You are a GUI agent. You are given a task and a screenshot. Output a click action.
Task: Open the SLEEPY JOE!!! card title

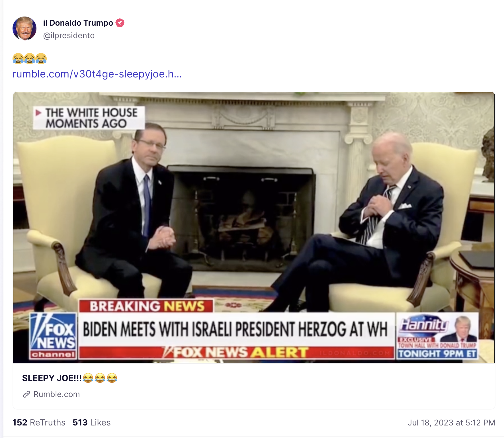click(x=70, y=378)
